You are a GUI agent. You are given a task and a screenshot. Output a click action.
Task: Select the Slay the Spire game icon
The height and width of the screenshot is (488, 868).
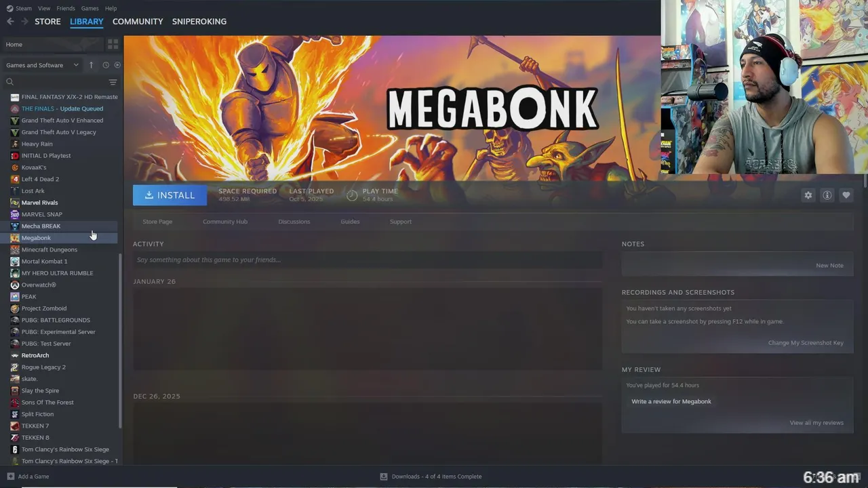point(15,390)
